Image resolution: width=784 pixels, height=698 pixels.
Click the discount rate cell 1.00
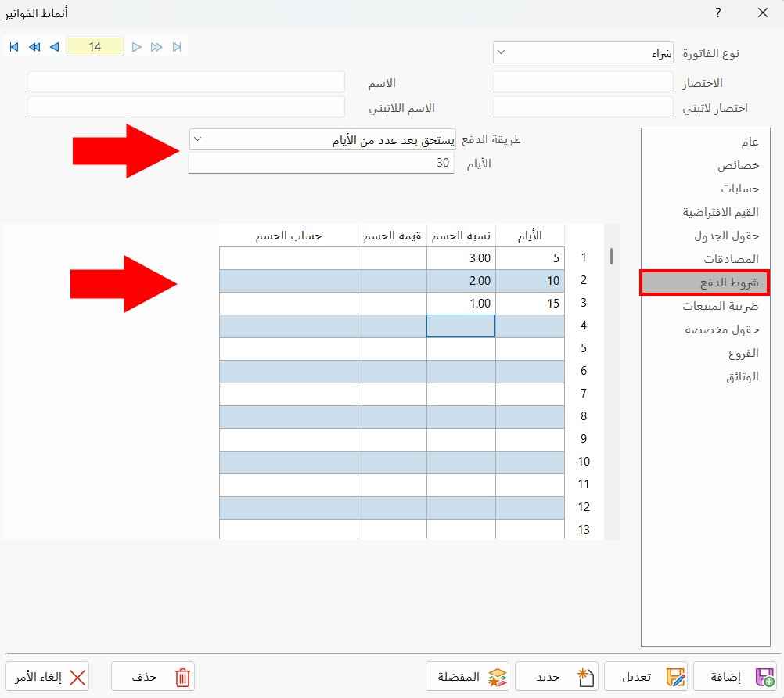click(x=461, y=304)
